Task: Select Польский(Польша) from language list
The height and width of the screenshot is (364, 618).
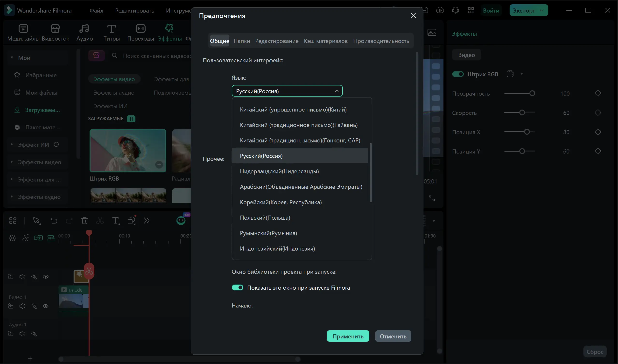Action: [x=265, y=218]
